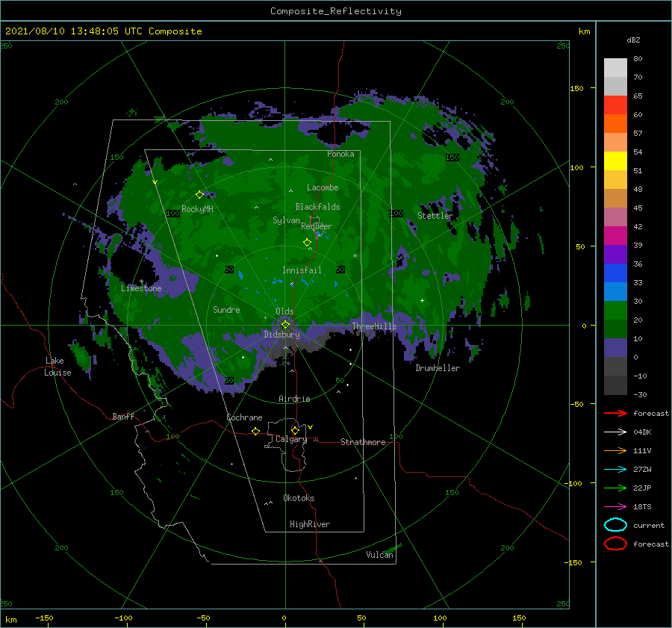Click the Vulcan city label
The height and width of the screenshot is (628, 672).
(x=379, y=555)
